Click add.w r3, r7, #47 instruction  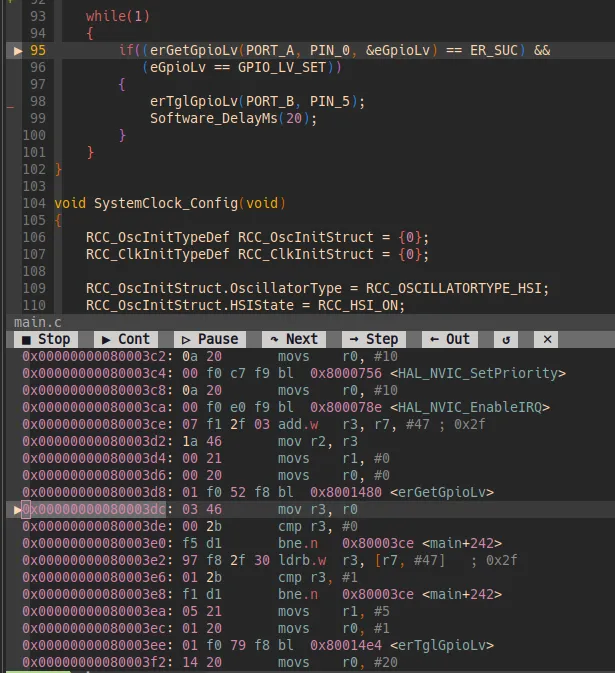point(354,424)
